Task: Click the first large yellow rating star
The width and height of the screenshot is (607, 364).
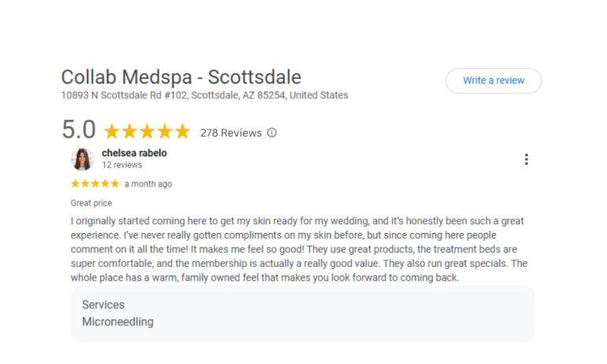Action: [112, 131]
